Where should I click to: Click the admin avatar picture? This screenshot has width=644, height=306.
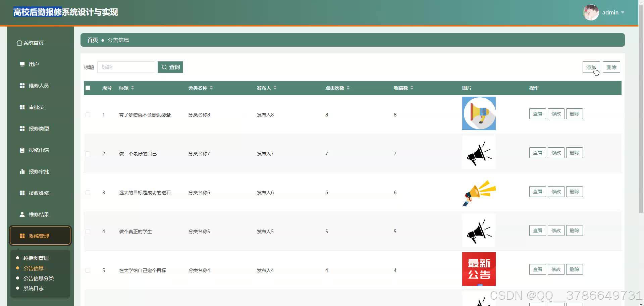[591, 12]
